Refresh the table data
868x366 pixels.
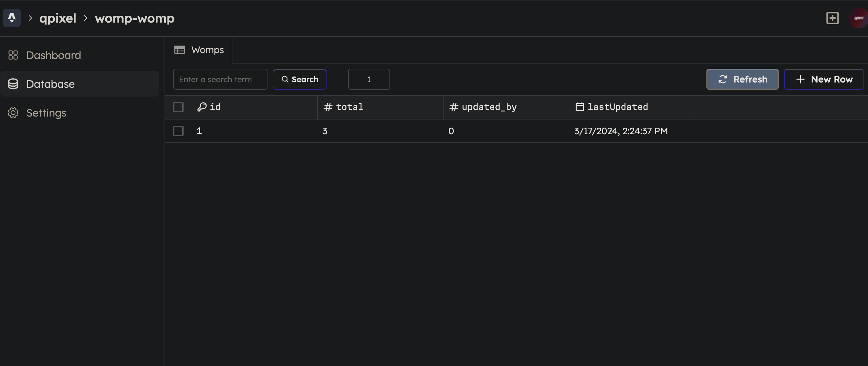(742, 80)
